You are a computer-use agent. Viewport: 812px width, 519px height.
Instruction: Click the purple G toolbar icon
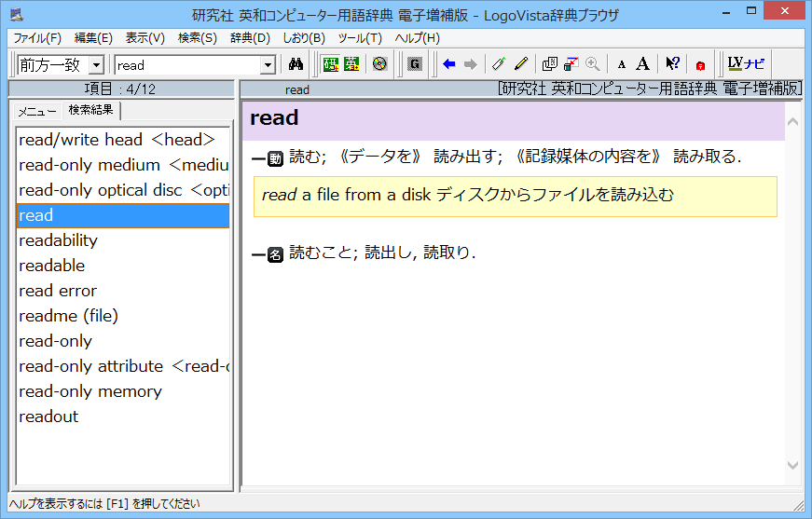pyautogui.click(x=414, y=64)
